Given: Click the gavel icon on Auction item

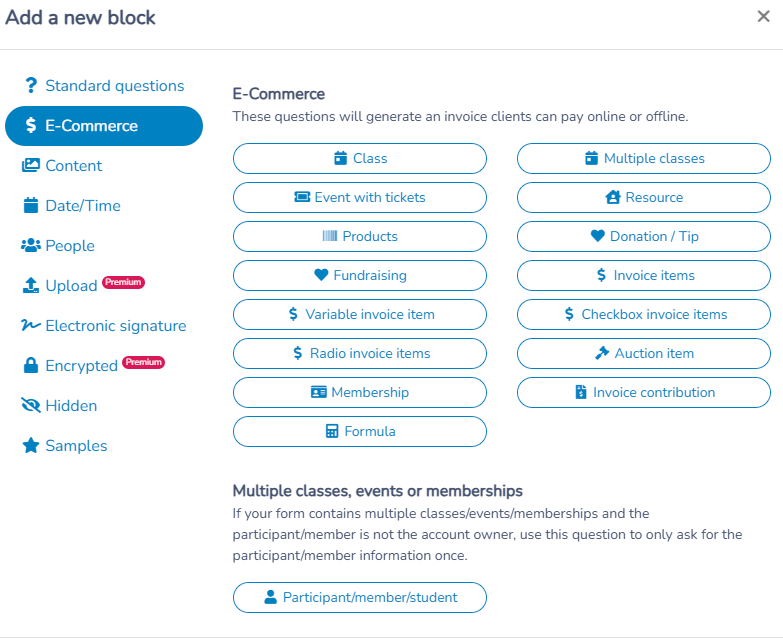Looking at the screenshot, I should tap(602, 353).
